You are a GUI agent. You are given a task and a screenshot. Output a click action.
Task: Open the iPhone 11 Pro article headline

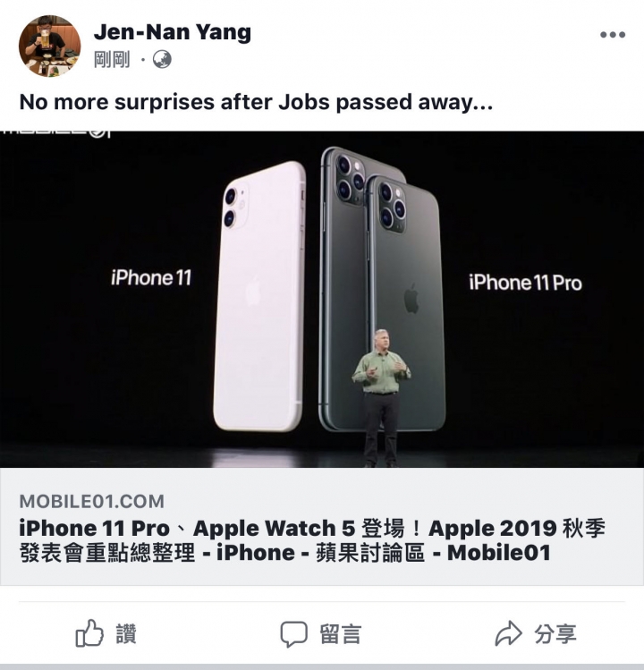pyautogui.click(x=312, y=540)
